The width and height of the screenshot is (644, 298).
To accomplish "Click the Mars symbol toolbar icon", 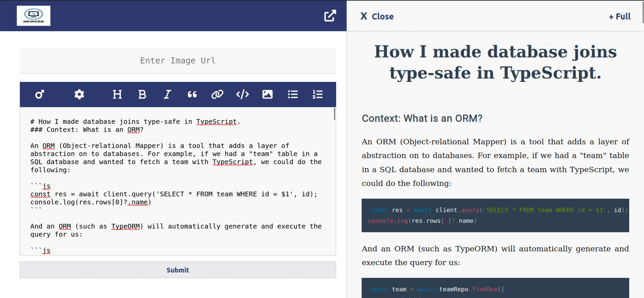I will [x=40, y=94].
